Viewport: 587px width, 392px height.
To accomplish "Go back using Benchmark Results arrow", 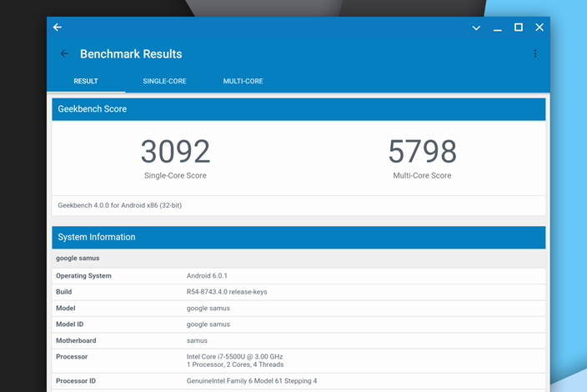I will (64, 53).
